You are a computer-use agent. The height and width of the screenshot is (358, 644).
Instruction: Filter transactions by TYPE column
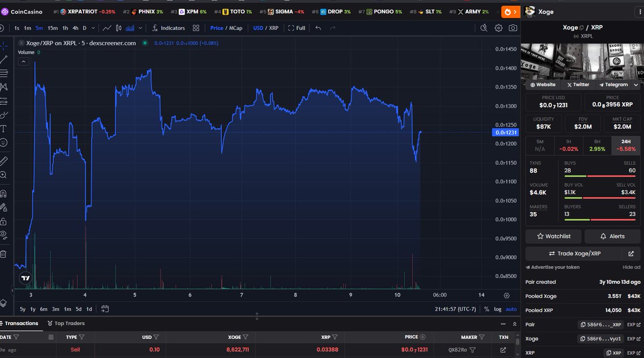point(82,337)
